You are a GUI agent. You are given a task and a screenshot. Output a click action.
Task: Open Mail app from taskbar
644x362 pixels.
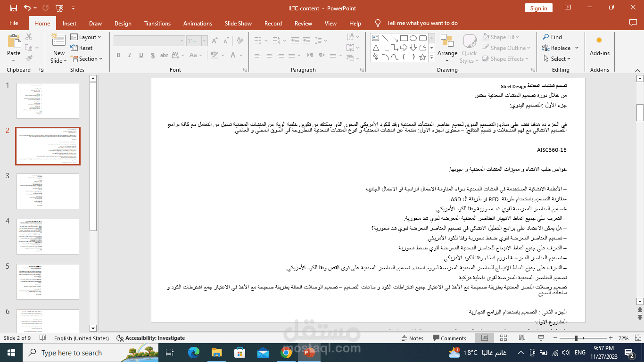(263, 353)
